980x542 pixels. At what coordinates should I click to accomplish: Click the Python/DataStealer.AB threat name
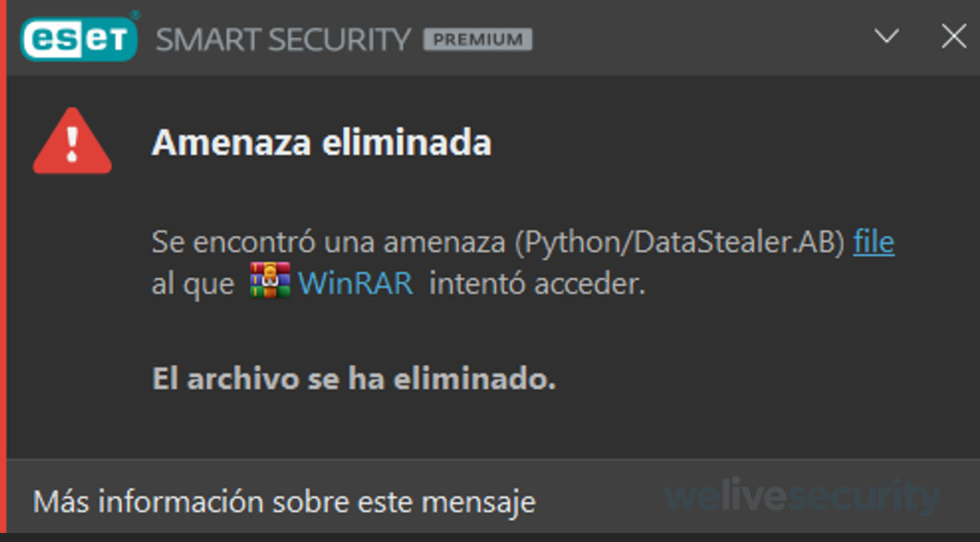click(680, 243)
